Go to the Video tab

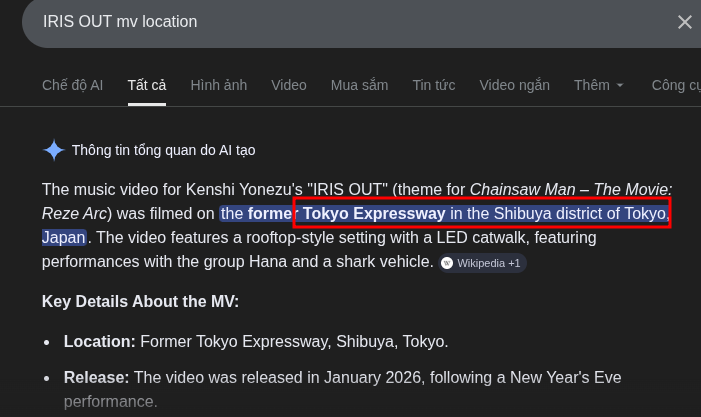pos(289,85)
